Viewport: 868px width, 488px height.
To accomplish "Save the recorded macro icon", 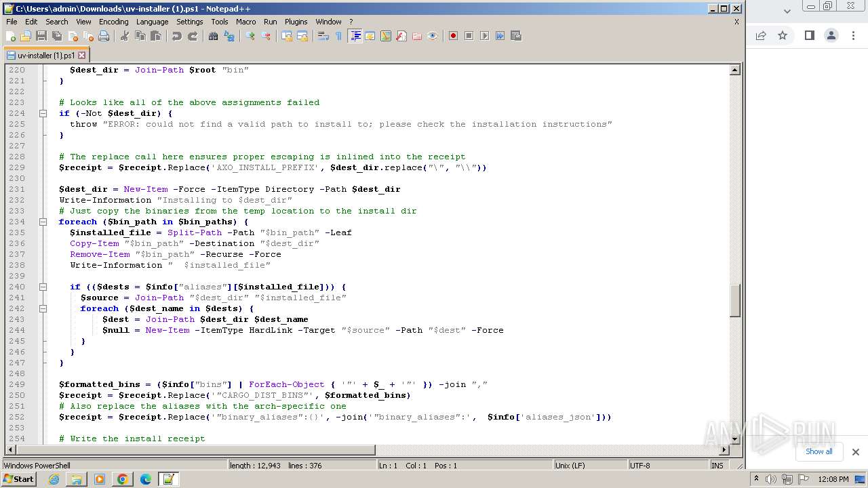I will pyautogui.click(x=515, y=36).
